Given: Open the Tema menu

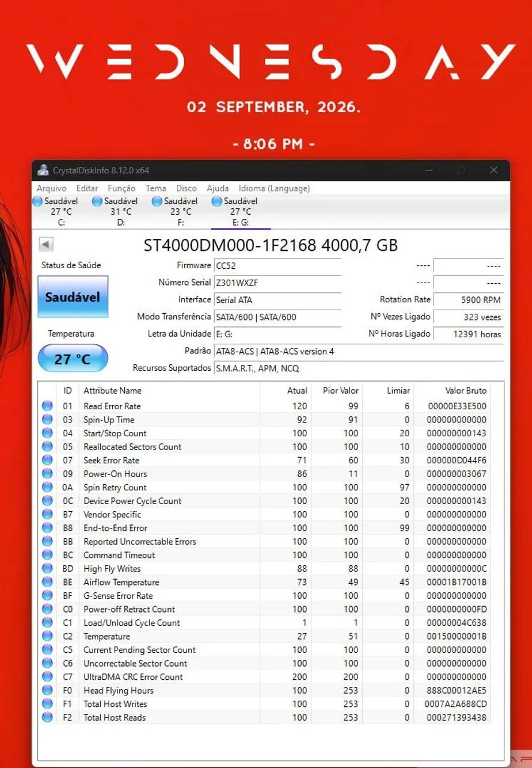Looking at the screenshot, I should 156,188.
